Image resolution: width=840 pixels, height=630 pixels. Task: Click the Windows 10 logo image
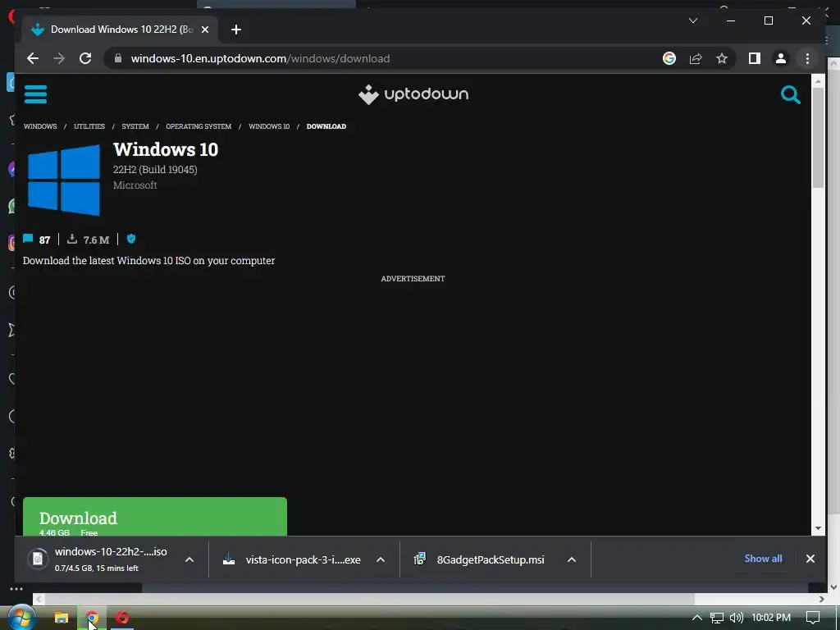tap(64, 180)
